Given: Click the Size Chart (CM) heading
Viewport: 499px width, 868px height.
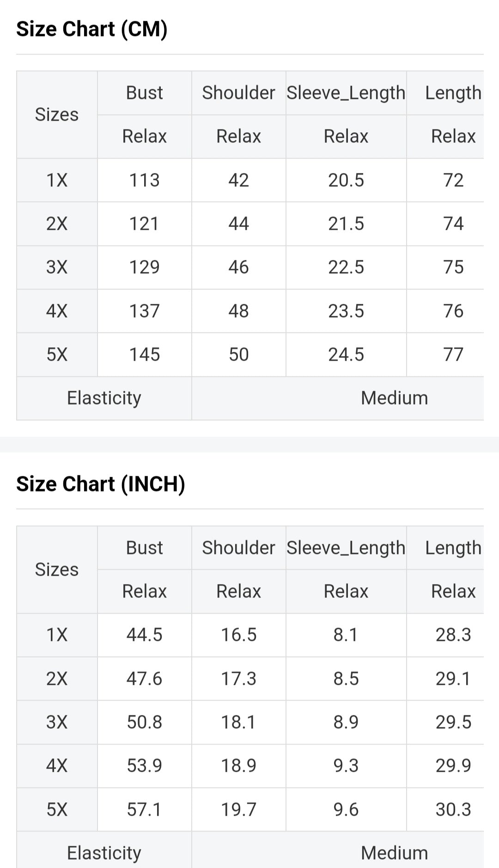Looking at the screenshot, I should pos(91,29).
